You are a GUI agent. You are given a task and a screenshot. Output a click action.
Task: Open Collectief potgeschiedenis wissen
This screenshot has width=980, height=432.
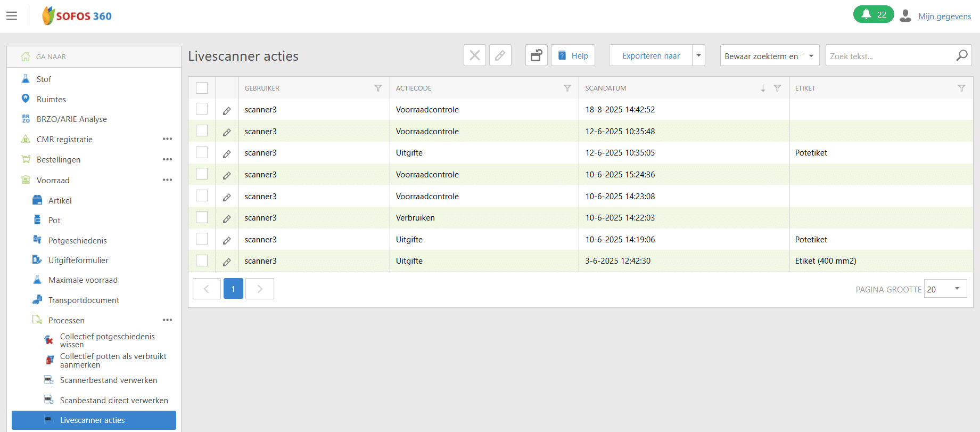coord(106,340)
